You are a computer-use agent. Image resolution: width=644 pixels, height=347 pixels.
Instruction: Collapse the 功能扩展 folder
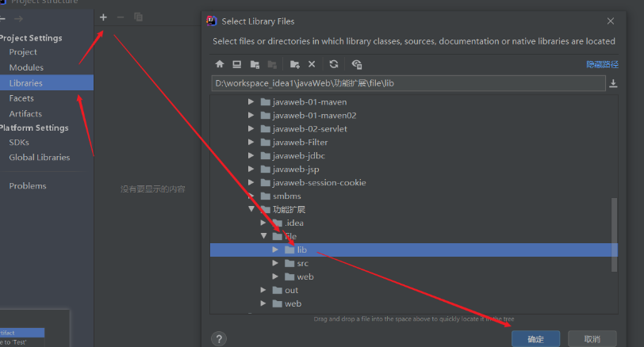pyautogui.click(x=251, y=209)
